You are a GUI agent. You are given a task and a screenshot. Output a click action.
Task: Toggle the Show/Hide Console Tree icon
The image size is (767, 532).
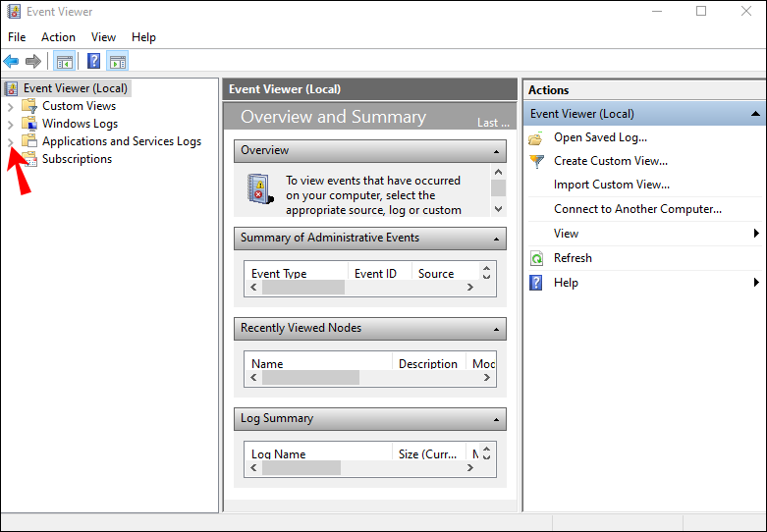tap(65, 62)
